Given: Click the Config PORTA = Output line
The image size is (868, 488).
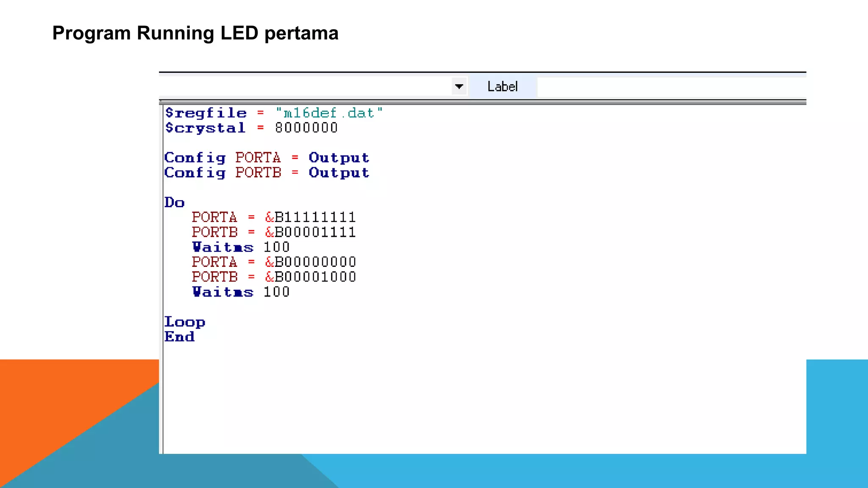Looking at the screenshot, I should point(267,158).
